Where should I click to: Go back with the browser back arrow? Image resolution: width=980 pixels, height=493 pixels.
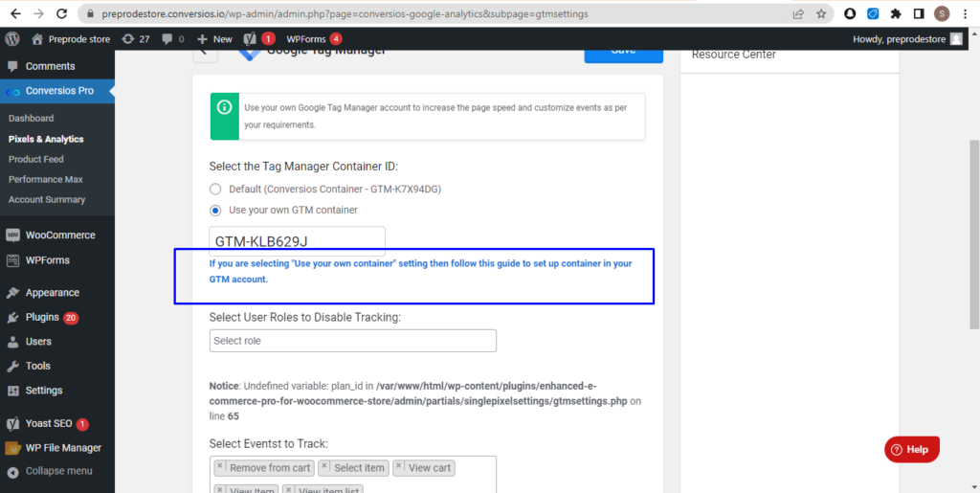(x=15, y=13)
